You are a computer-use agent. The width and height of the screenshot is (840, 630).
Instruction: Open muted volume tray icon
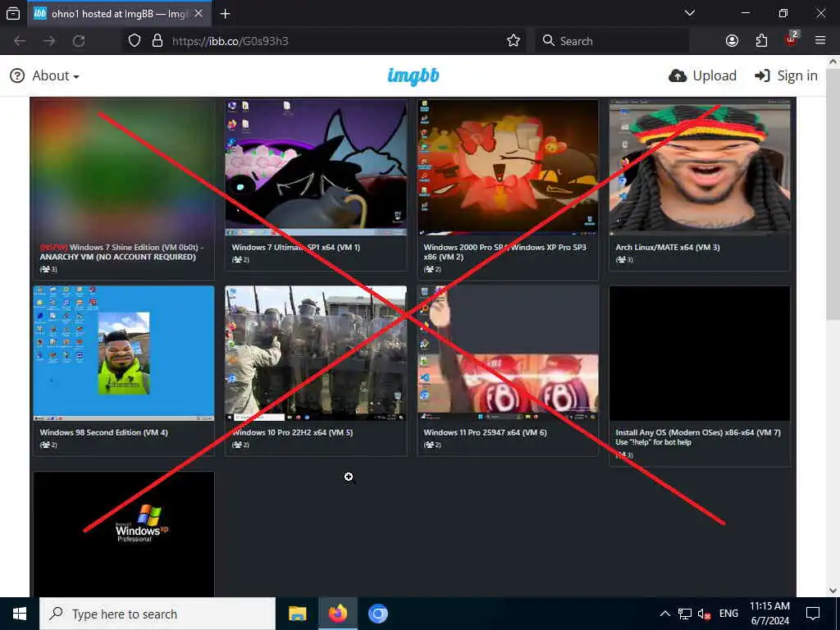(704, 614)
